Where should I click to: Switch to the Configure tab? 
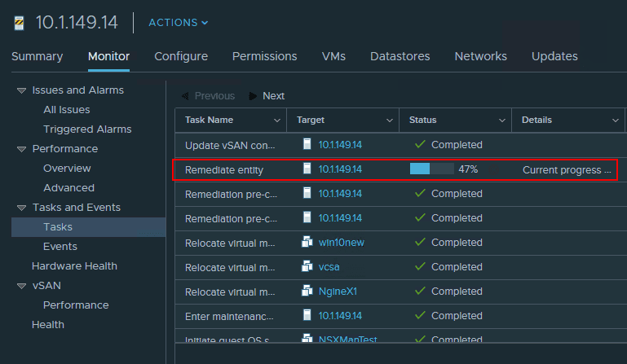click(181, 56)
